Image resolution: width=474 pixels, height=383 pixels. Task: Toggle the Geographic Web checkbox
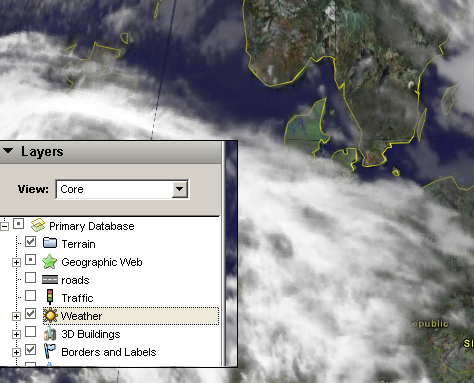[x=31, y=260]
